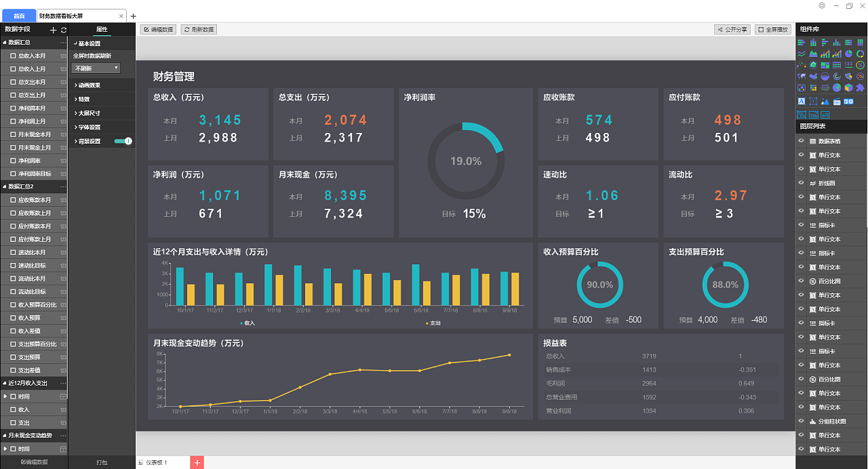Insert donut ring chart component
868x469 pixels.
tap(861, 54)
